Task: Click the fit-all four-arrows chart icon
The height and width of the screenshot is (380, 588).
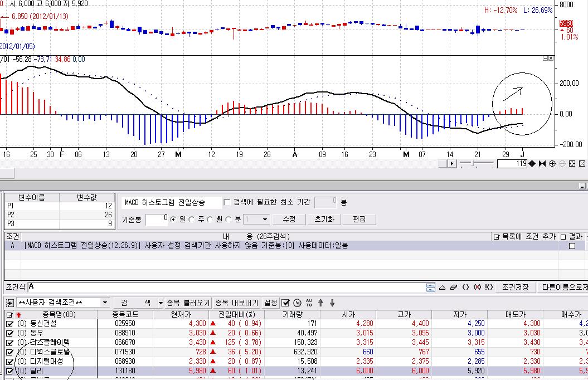Action: [572, 164]
